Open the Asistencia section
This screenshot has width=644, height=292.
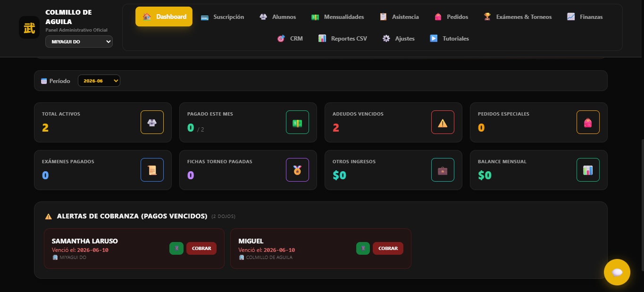point(399,17)
